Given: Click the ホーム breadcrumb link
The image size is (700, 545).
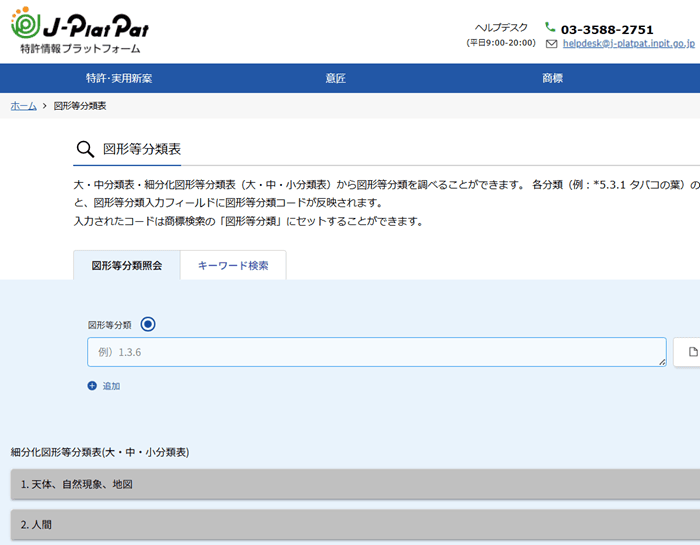Looking at the screenshot, I should (x=23, y=105).
